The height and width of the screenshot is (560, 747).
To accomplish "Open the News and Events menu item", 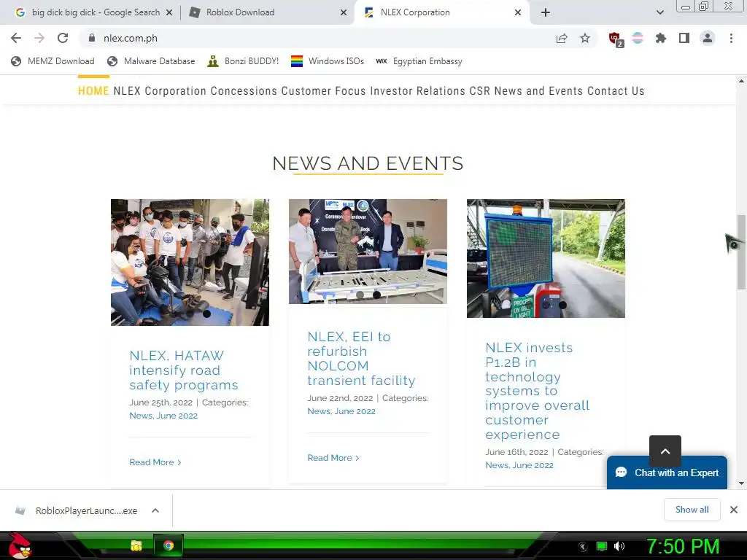I will click(538, 90).
